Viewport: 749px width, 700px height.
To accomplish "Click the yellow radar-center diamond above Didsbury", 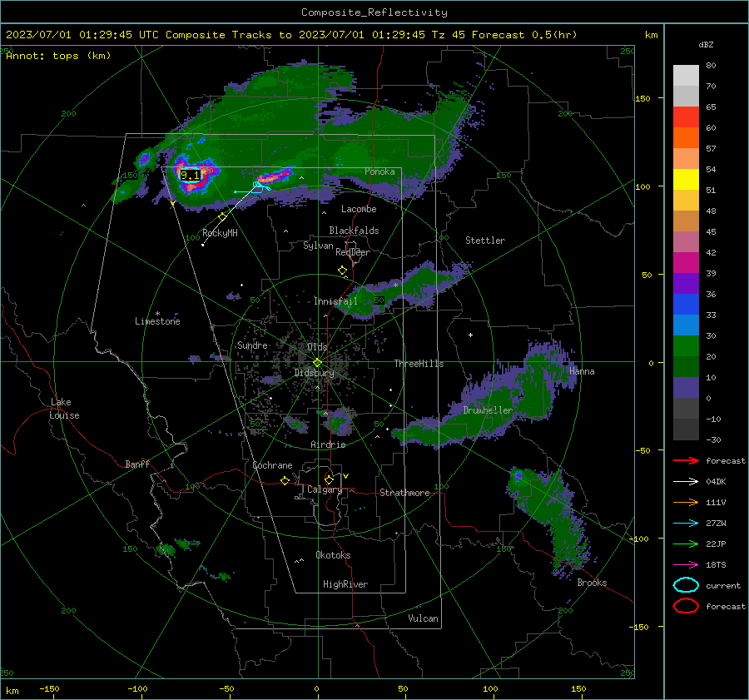I will click(317, 363).
